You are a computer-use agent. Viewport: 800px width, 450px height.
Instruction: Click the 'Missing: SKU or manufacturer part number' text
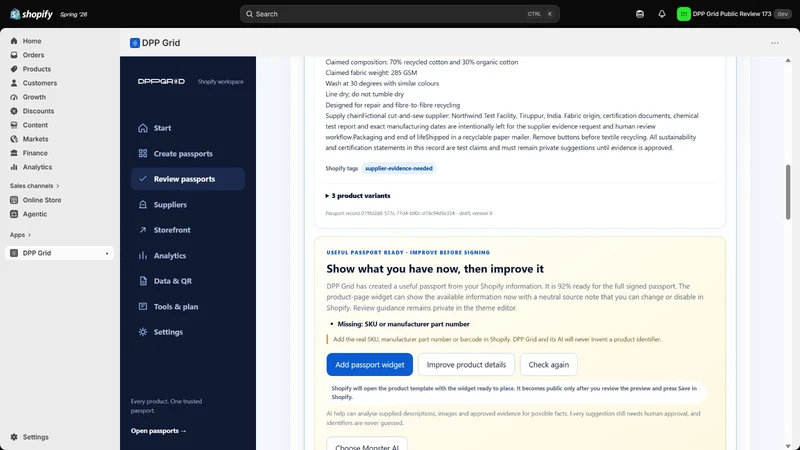403,324
